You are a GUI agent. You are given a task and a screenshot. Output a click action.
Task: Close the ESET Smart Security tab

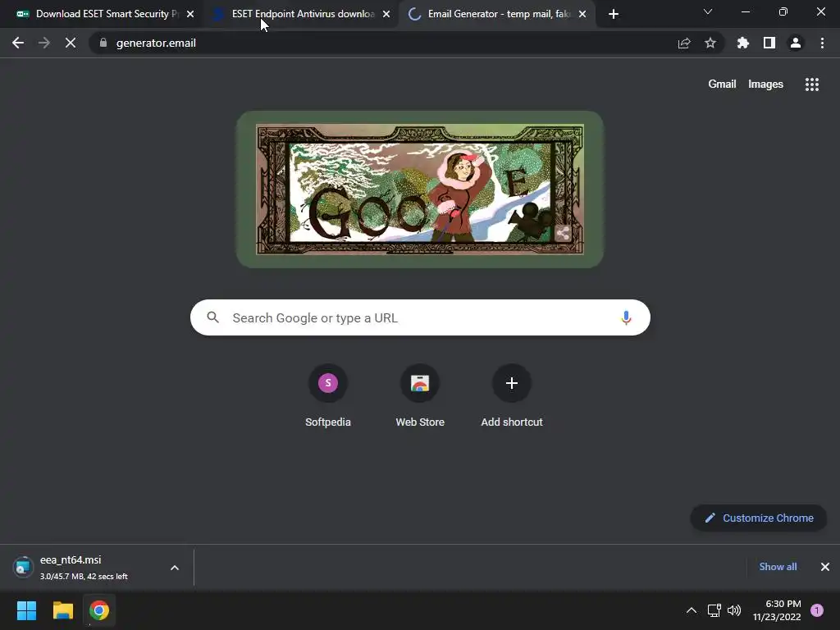(190, 14)
